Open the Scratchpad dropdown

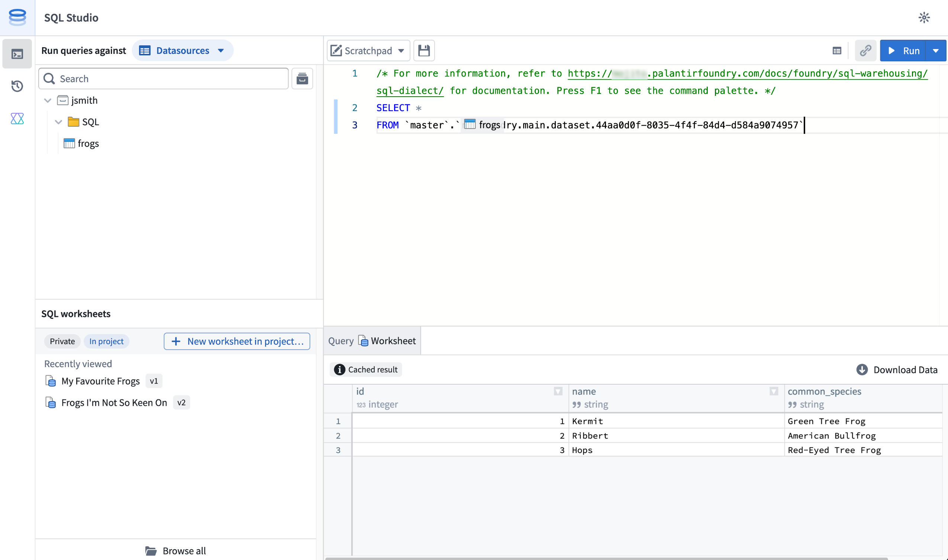(368, 51)
